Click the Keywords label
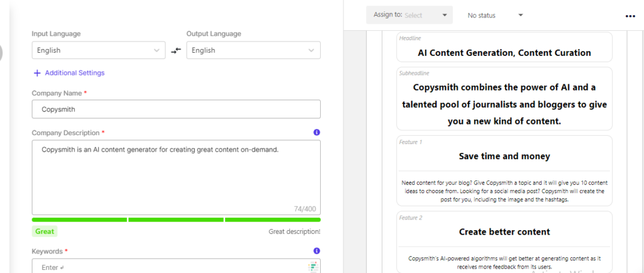The width and height of the screenshot is (644, 273). coord(47,251)
